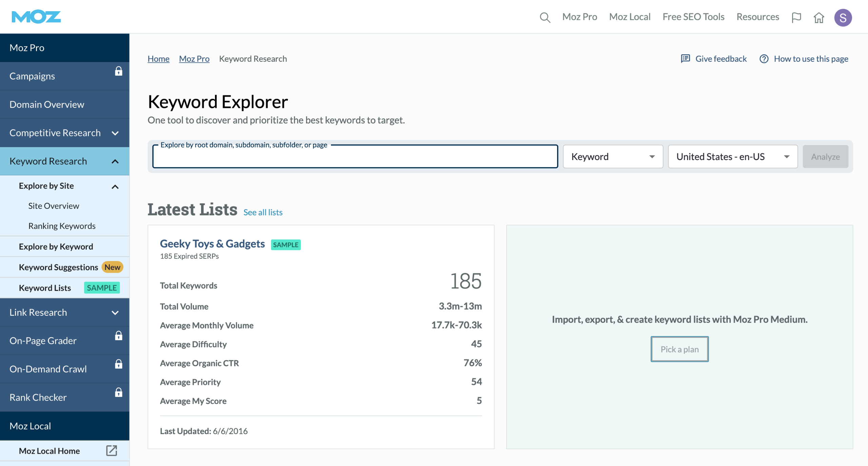The height and width of the screenshot is (466, 868).
Task: Click the search magnifier icon in header
Action: point(545,17)
